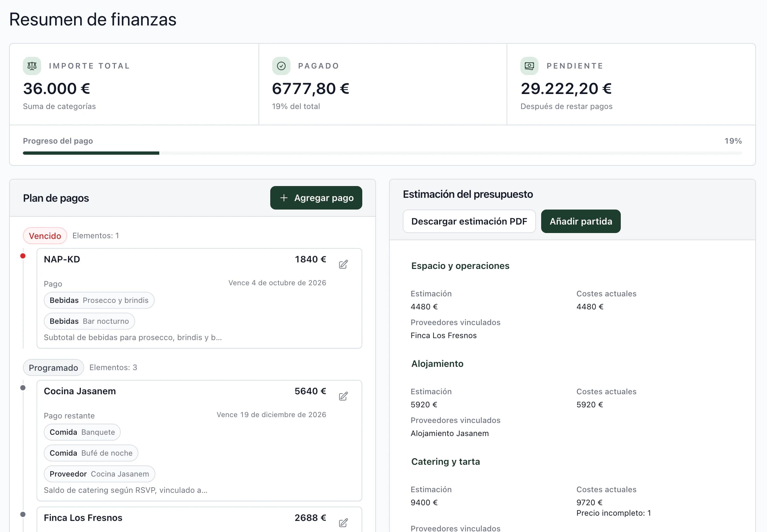Viewport: 767px width, 532px height.
Task: Click the Cocina Jasanem timeline dot
Action: point(23,388)
